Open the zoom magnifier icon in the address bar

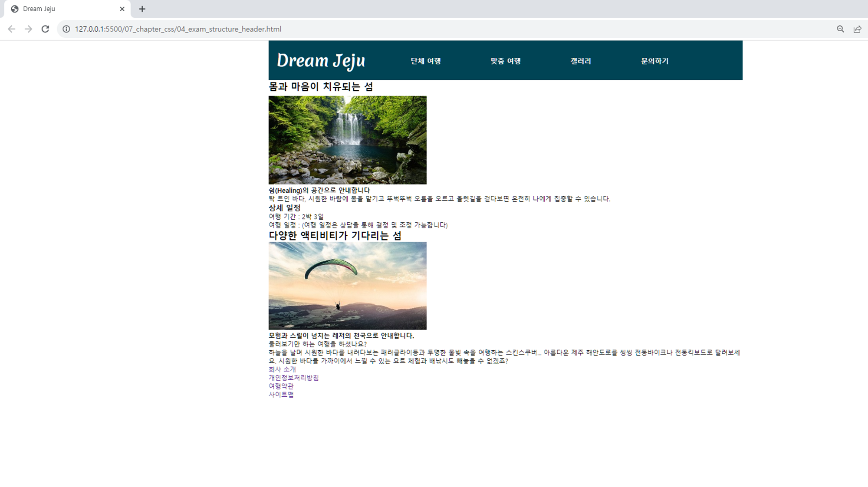[840, 29]
